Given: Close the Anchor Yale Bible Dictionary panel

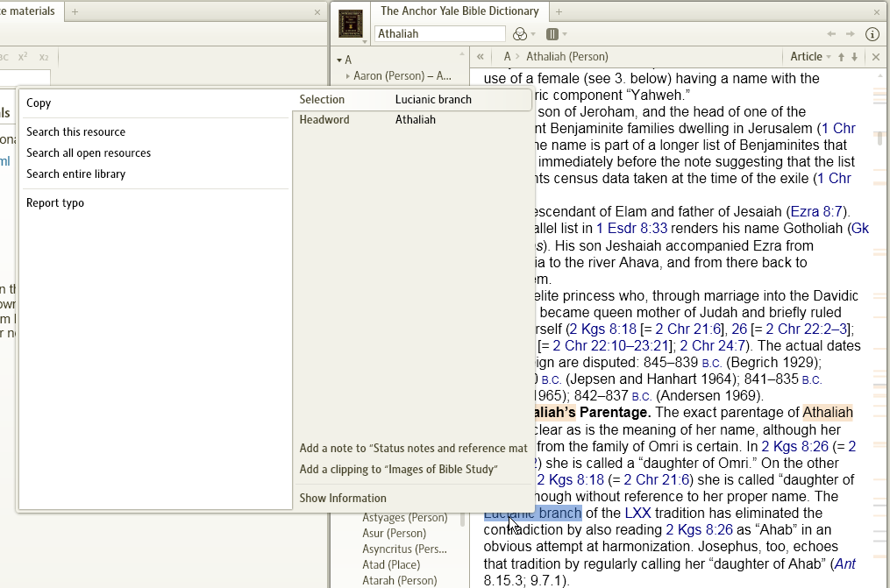Looking at the screenshot, I should pyautogui.click(x=877, y=12).
